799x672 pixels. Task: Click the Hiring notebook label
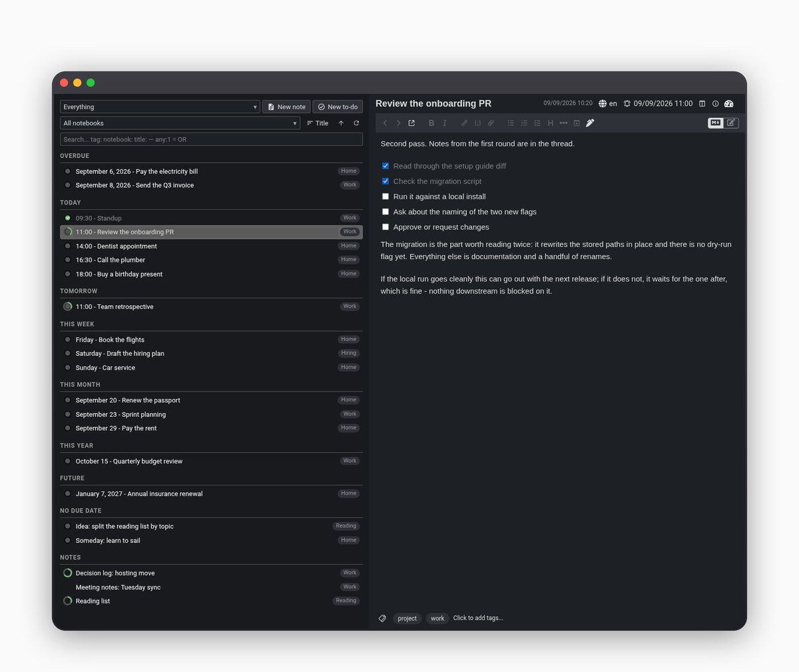tap(349, 353)
